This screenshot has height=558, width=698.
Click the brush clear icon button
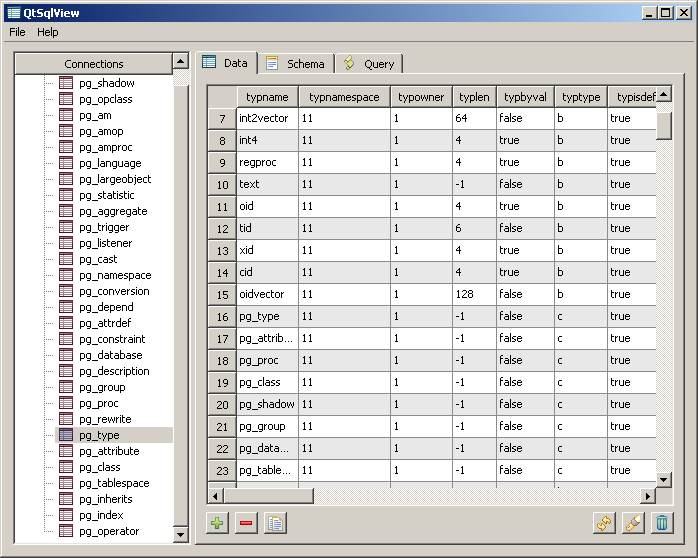(x=633, y=522)
